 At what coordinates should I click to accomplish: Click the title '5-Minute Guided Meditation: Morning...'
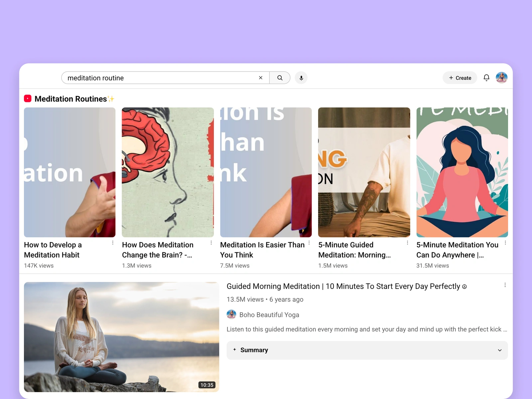click(x=354, y=250)
